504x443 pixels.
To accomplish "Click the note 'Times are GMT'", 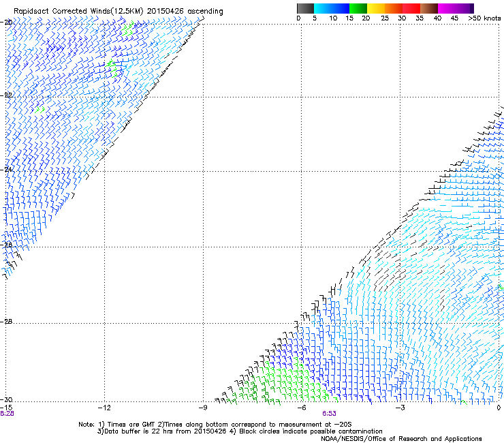I will [131, 425].
